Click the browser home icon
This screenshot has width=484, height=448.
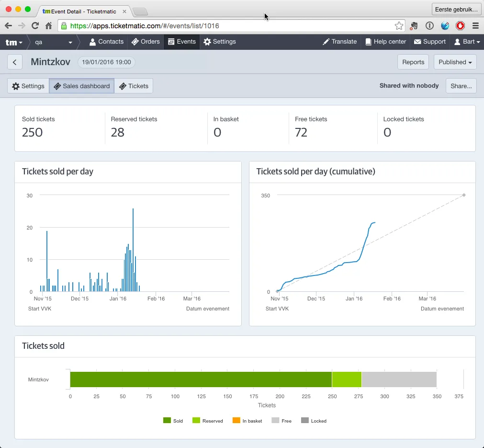[48, 26]
